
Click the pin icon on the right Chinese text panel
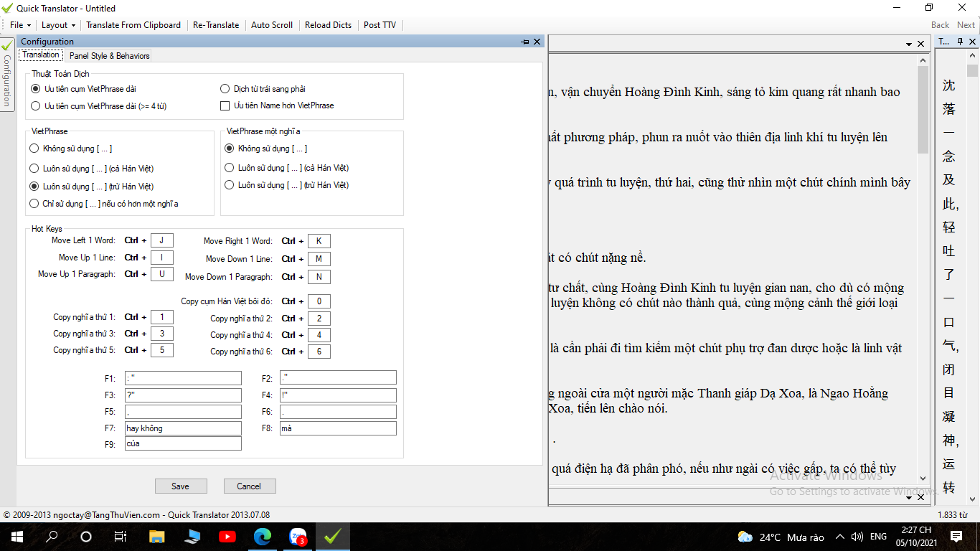point(960,42)
